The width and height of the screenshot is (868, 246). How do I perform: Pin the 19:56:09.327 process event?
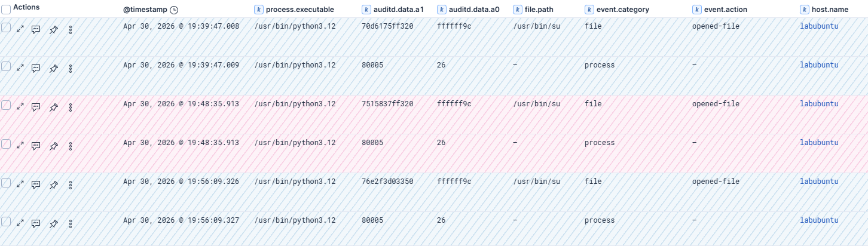53,223
